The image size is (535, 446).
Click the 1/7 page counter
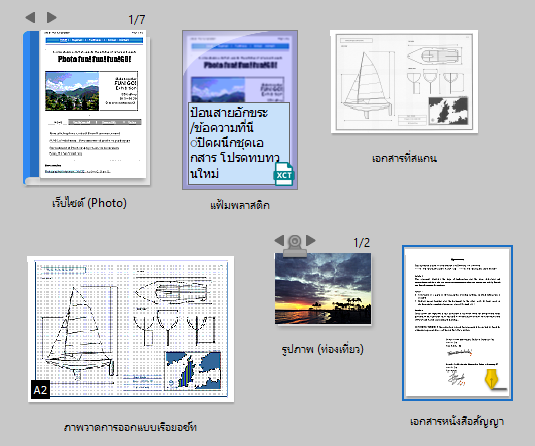[x=136, y=20]
